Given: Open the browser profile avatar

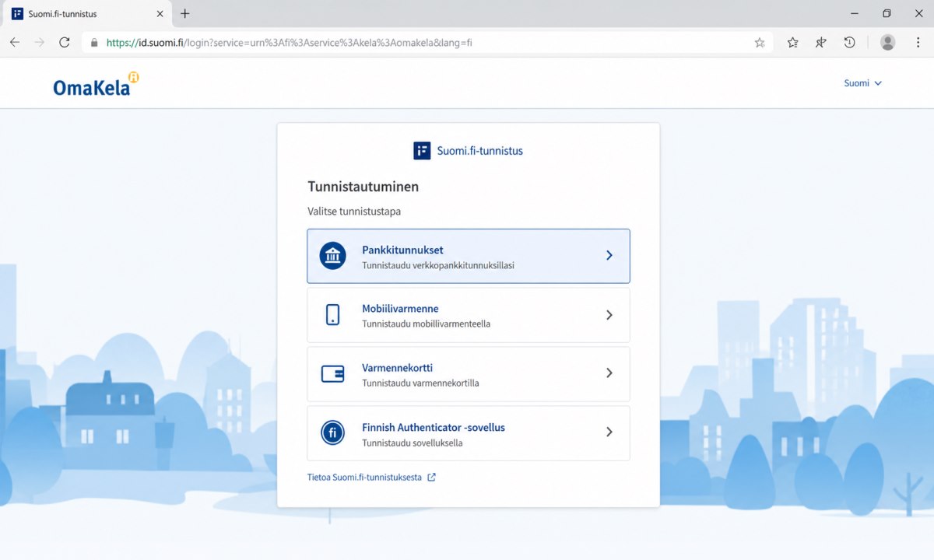Looking at the screenshot, I should pyautogui.click(x=888, y=43).
